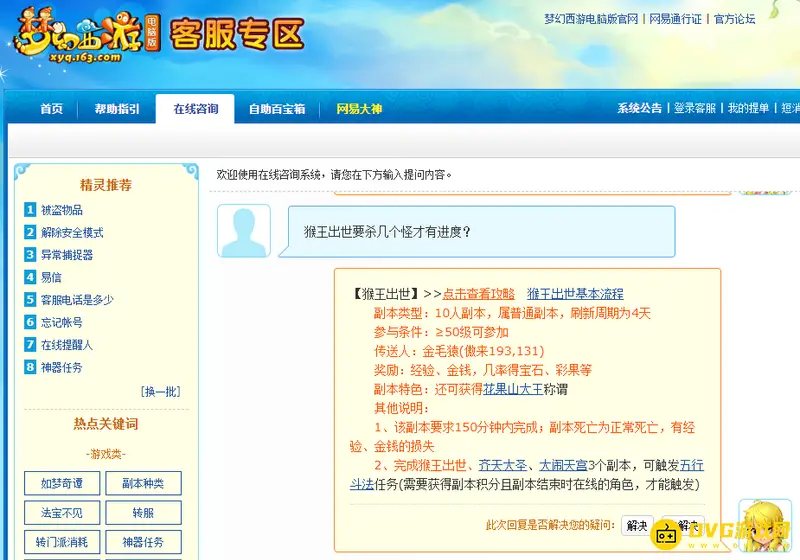The image size is (800, 560).
Task: Click the user avatar silhouette icon
Action: [244, 231]
